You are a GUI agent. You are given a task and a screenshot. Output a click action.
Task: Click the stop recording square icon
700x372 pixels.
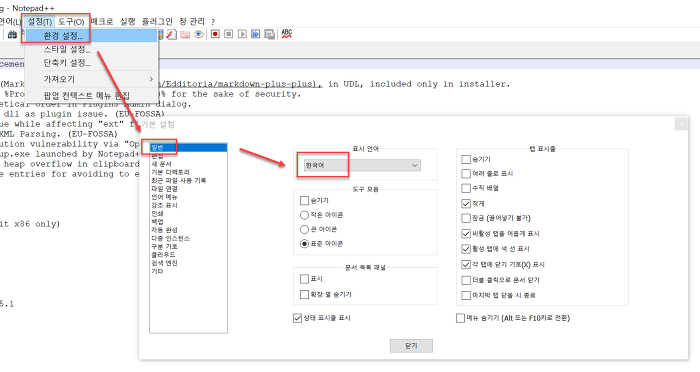pos(229,34)
